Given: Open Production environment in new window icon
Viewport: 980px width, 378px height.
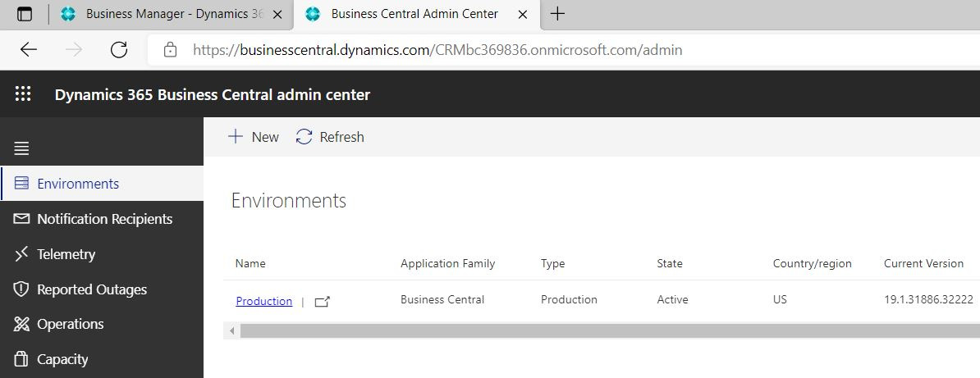Looking at the screenshot, I should coord(322,302).
